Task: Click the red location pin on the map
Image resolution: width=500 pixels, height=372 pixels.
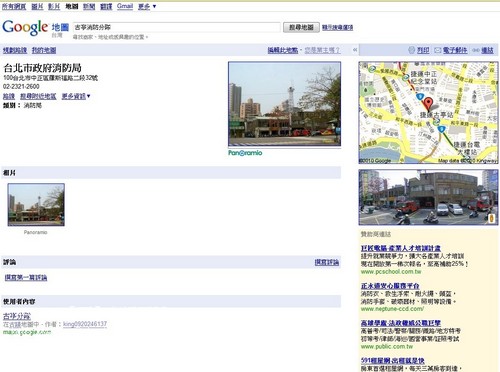Action: click(428, 104)
